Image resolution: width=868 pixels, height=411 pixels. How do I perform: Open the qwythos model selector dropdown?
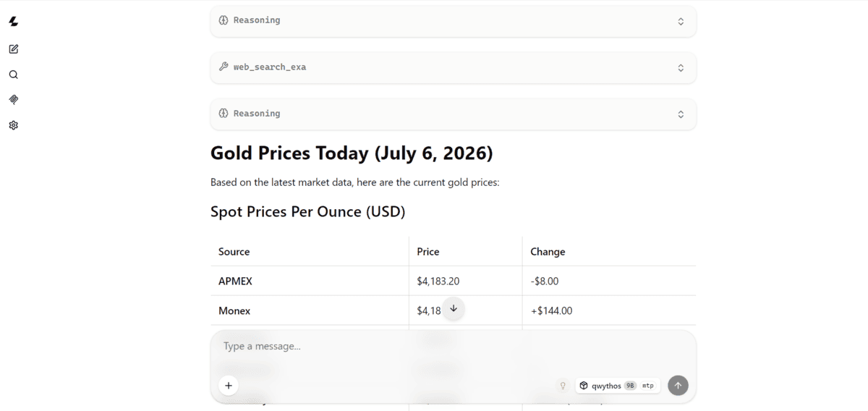click(618, 386)
